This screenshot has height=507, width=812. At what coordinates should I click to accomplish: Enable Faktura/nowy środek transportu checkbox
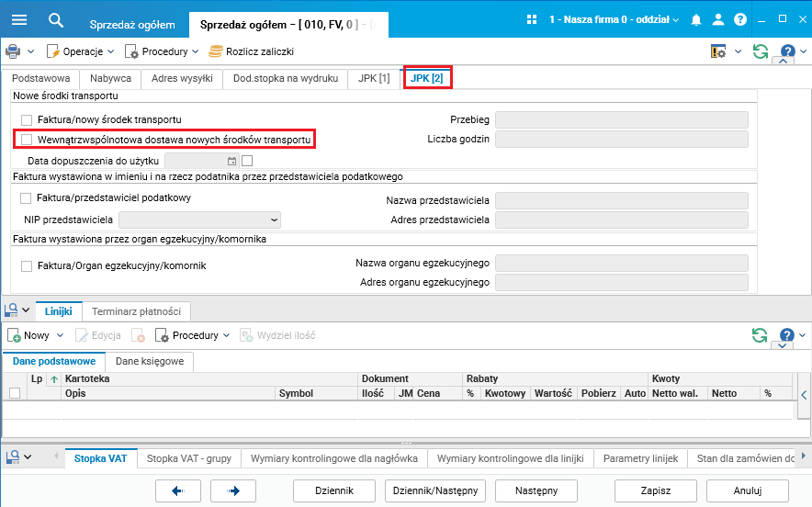coord(27,120)
